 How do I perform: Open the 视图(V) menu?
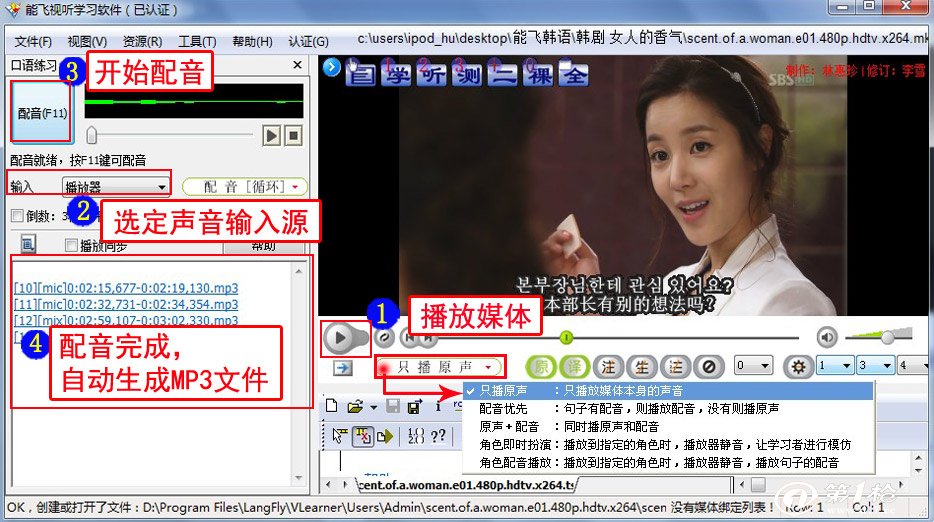point(87,42)
